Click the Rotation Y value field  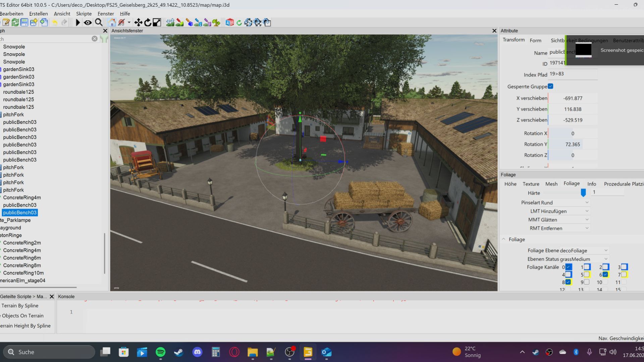click(573, 144)
